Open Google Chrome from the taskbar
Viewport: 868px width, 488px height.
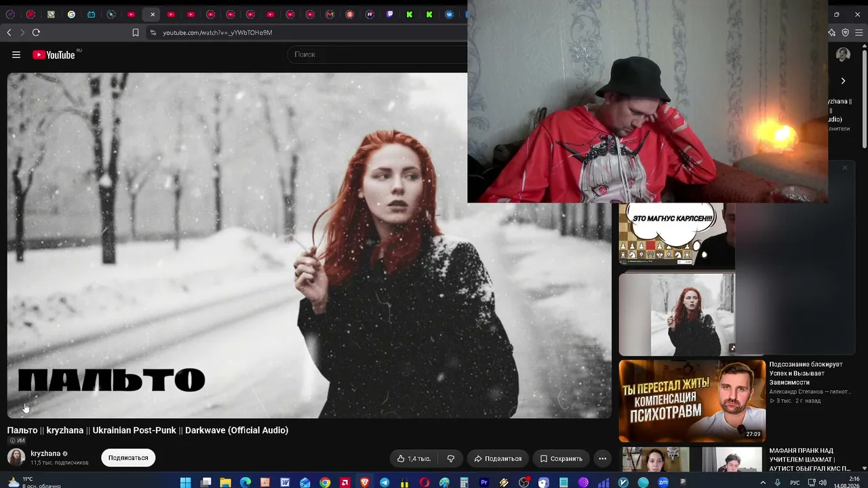point(325,483)
